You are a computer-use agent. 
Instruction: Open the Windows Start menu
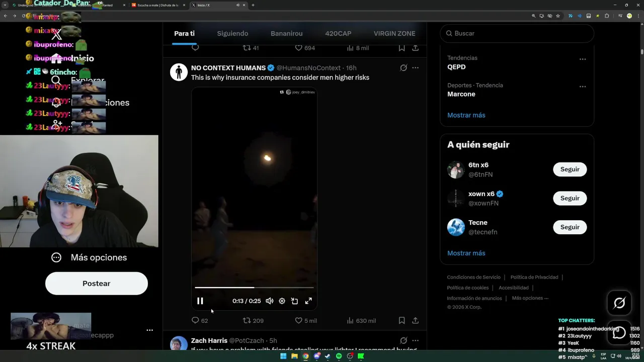pyautogui.click(x=283, y=356)
